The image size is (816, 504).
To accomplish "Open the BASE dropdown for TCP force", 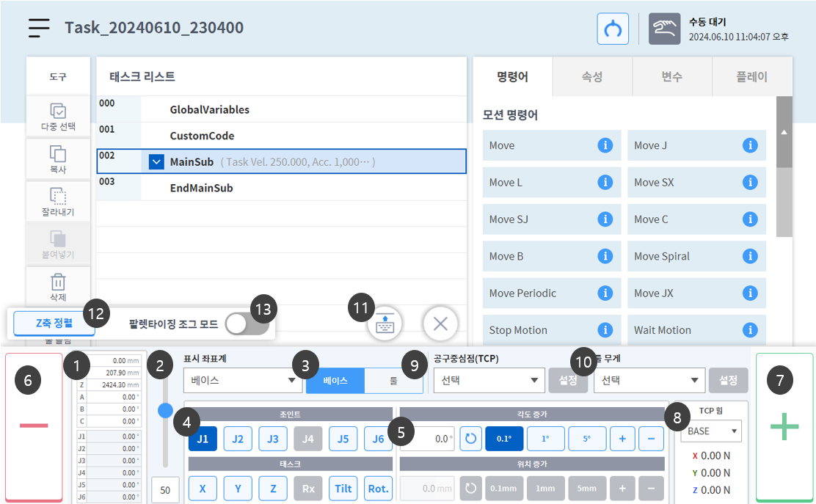I will [710, 431].
